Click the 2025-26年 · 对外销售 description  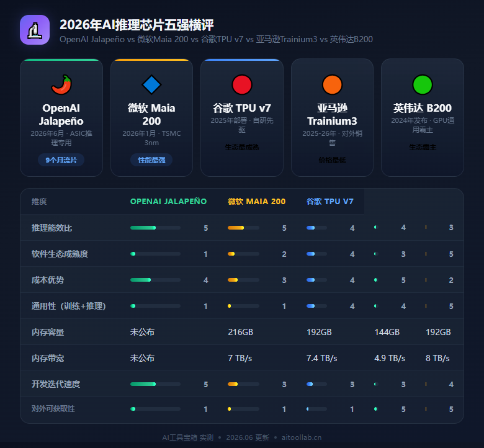click(332, 138)
